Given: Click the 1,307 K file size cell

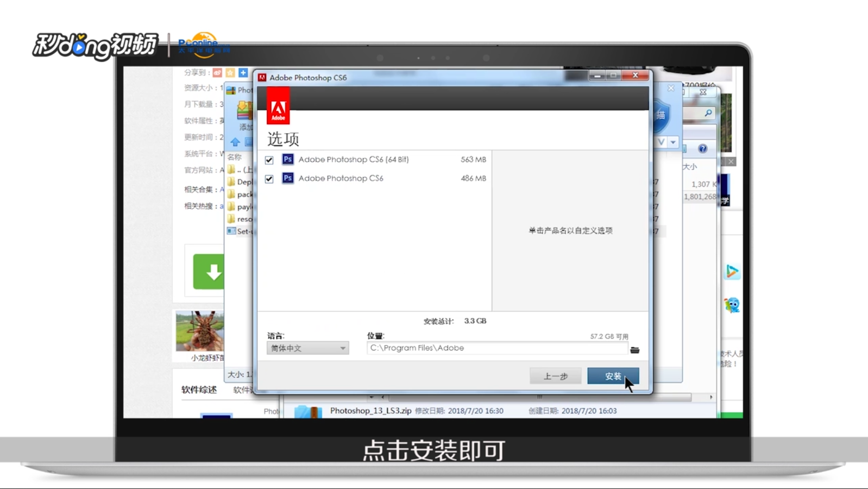Looking at the screenshot, I should click(703, 184).
